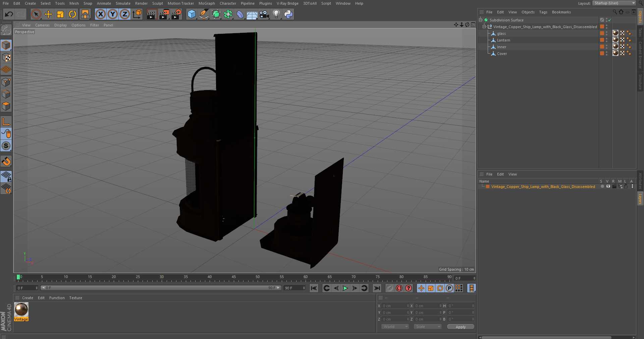Screen dimensions: 644x339
Task: Click the Lantern material tag
Action: [x=615, y=40]
